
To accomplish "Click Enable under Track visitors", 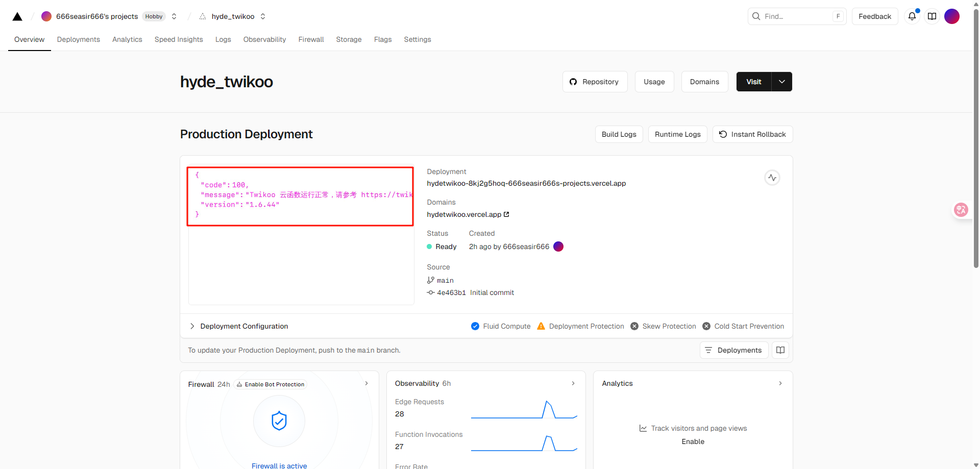I will (693, 441).
